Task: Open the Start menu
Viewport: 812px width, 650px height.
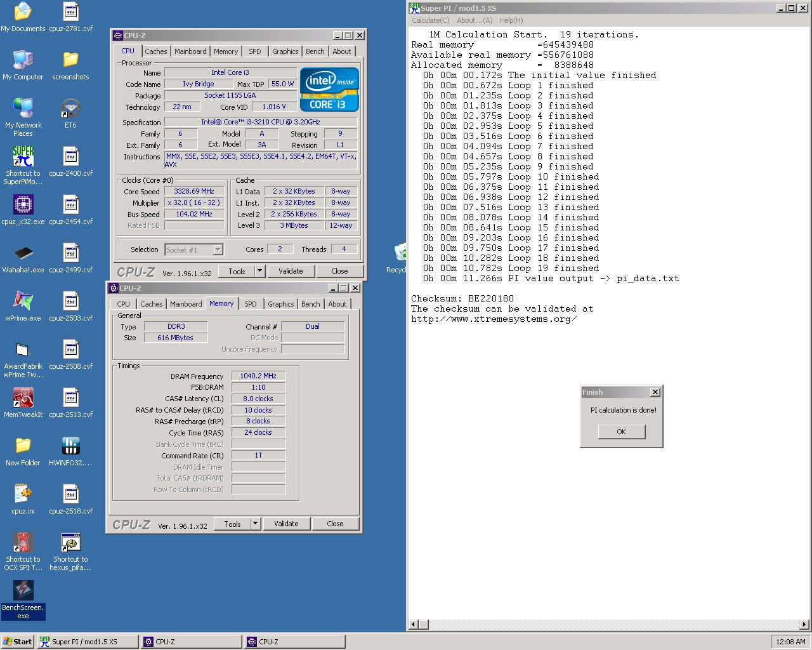Action: click(17, 642)
